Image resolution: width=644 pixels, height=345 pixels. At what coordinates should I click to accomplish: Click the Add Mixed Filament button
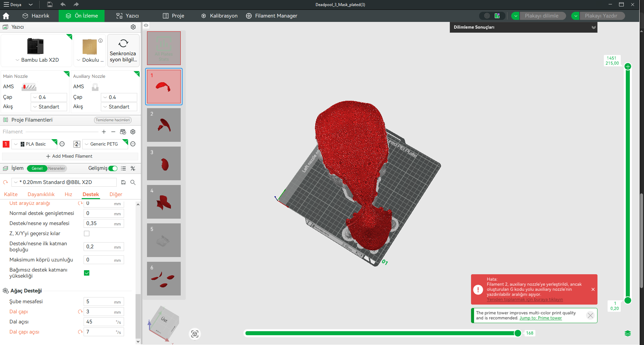coord(70,156)
